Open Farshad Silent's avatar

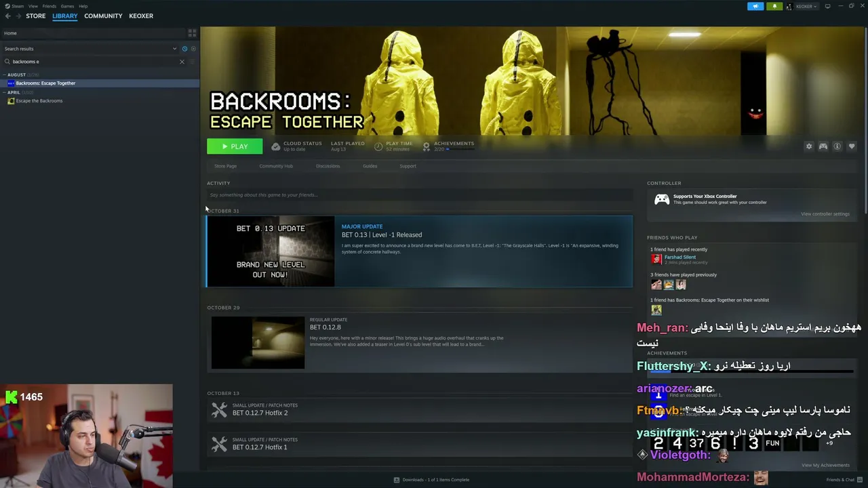pyautogui.click(x=656, y=259)
